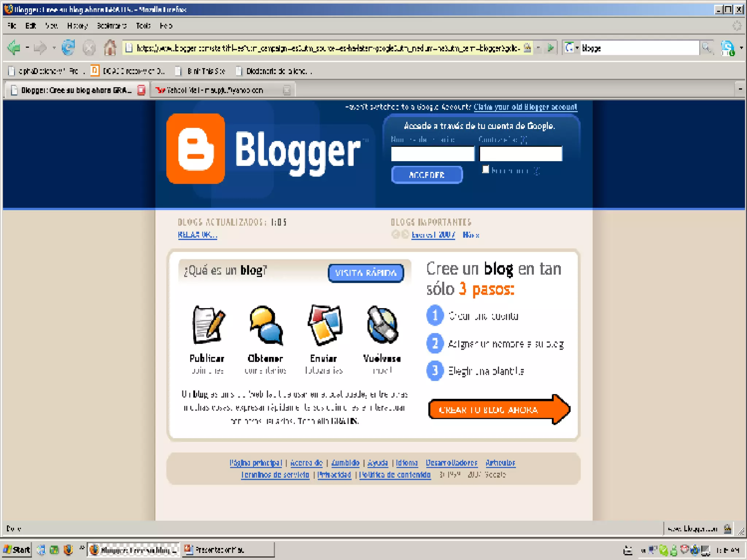Open the History menu
The image size is (747, 560).
click(x=77, y=26)
